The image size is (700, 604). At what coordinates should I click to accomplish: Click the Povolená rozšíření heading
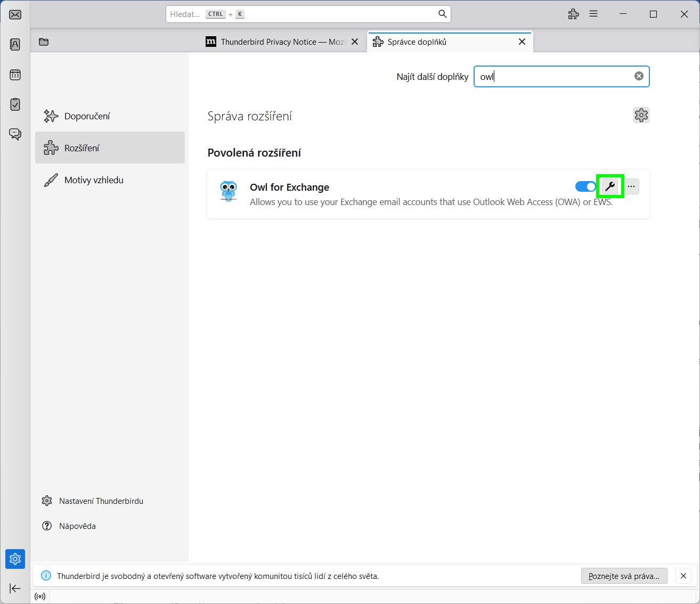[254, 153]
